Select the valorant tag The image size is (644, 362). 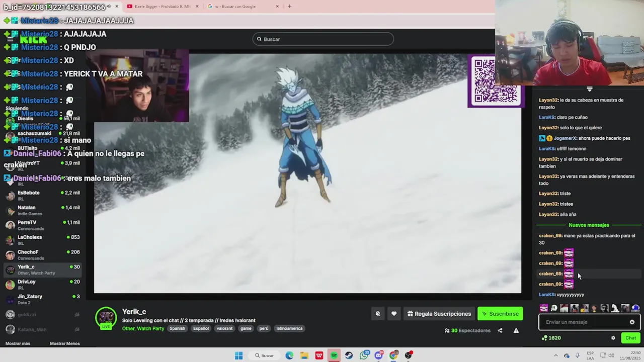tap(224, 328)
